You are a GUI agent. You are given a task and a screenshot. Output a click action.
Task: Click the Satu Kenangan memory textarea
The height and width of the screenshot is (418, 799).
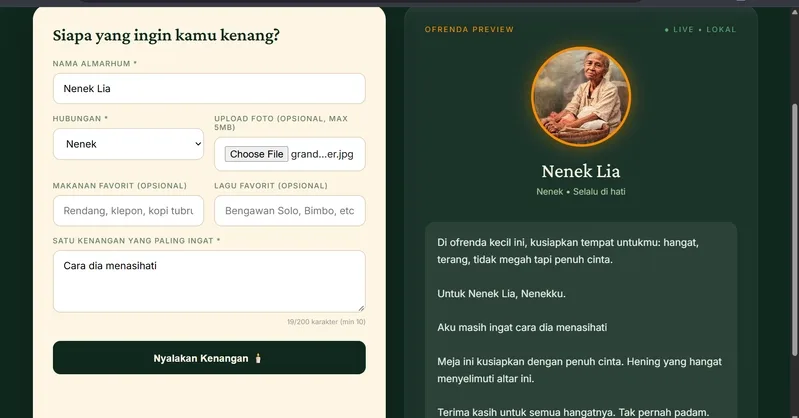(209, 281)
